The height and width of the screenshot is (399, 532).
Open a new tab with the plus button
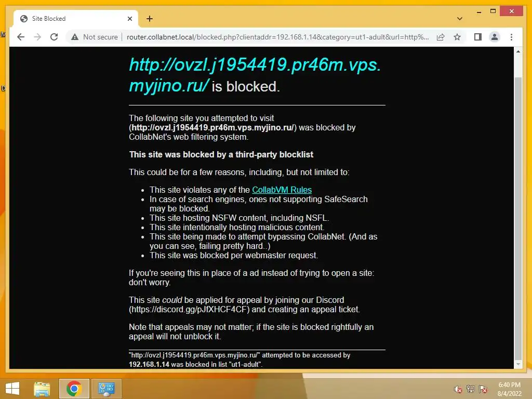tap(150, 19)
